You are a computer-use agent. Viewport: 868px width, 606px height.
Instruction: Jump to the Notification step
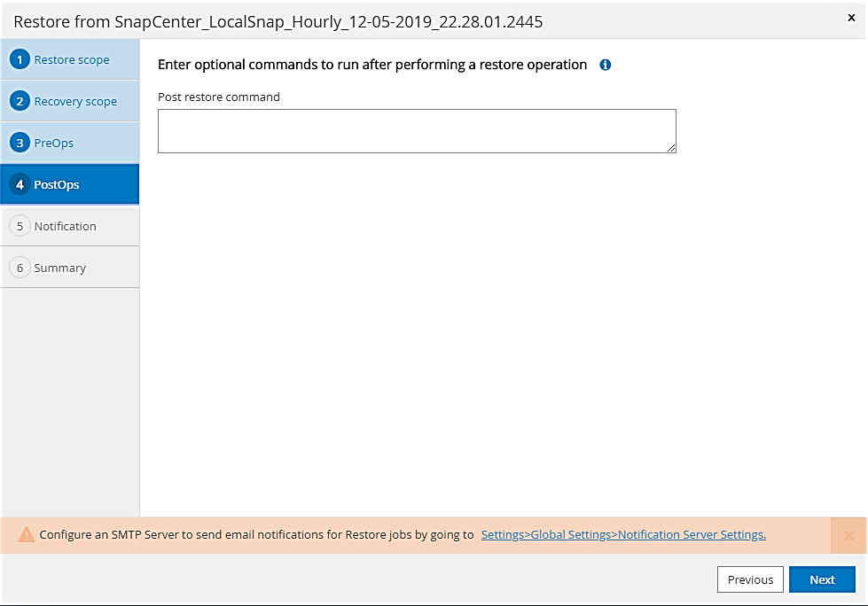pos(65,227)
